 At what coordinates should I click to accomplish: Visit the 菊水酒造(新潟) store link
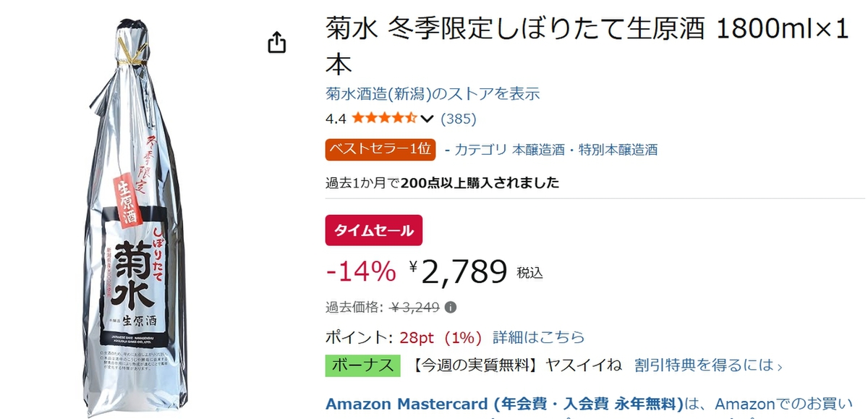(x=433, y=94)
